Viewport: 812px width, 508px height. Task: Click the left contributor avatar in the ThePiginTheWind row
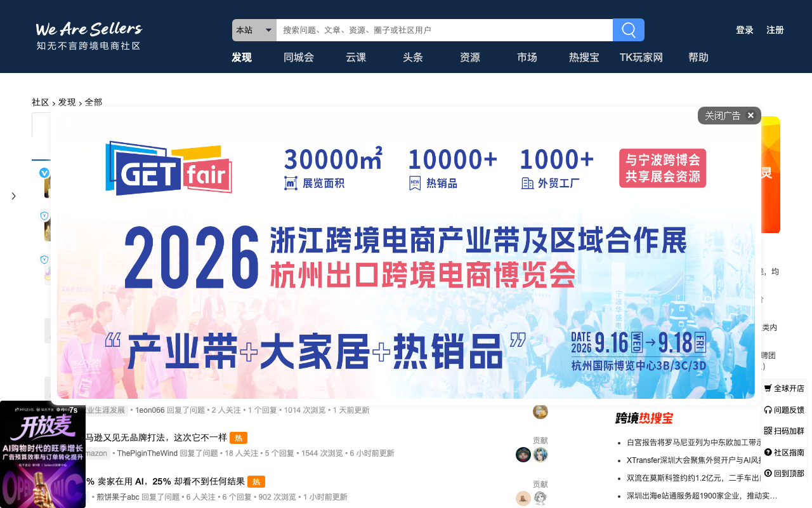[523, 455]
